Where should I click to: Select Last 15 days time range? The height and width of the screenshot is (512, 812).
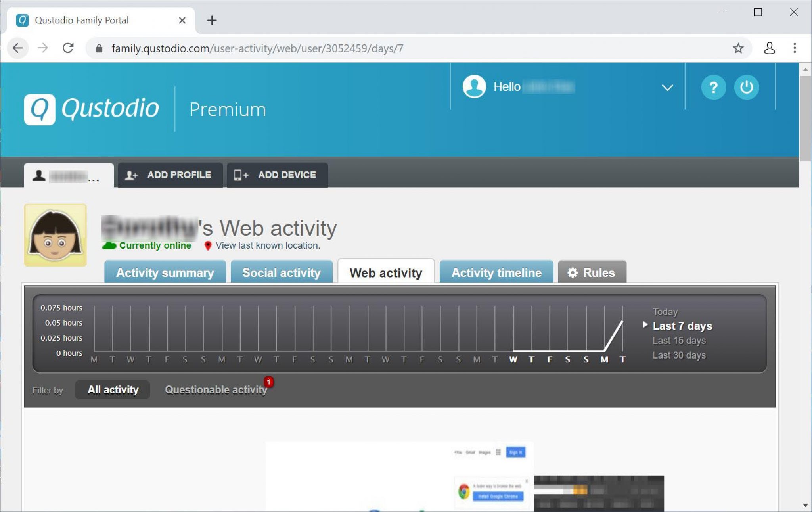(x=680, y=340)
